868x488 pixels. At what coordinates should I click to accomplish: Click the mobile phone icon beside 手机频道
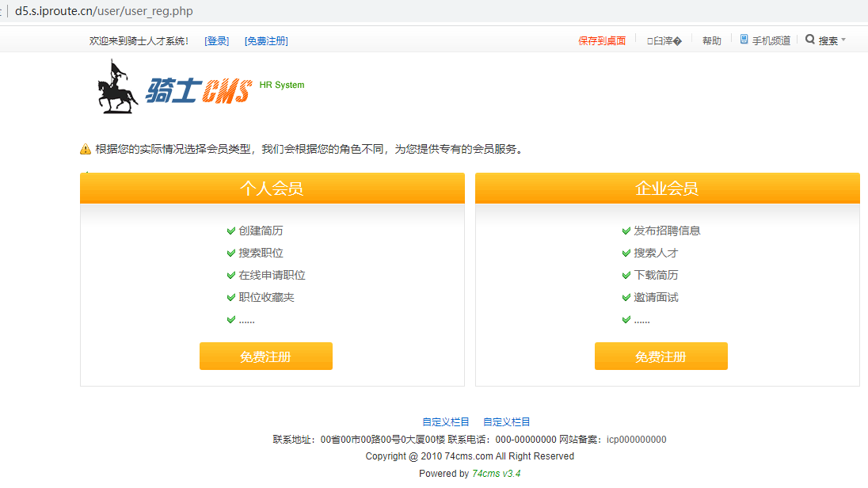tap(744, 40)
